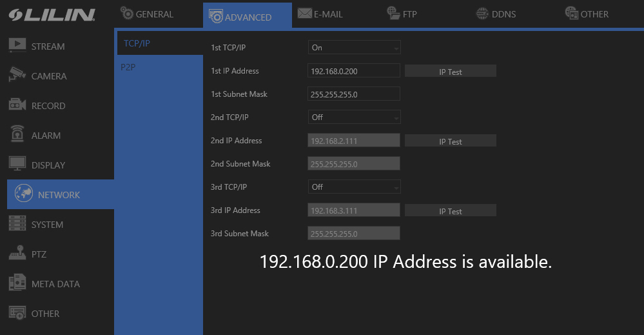Click the Alarm siren icon
Image resolution: width=644 pixels, height=335 pixels.
coord(17,135)
